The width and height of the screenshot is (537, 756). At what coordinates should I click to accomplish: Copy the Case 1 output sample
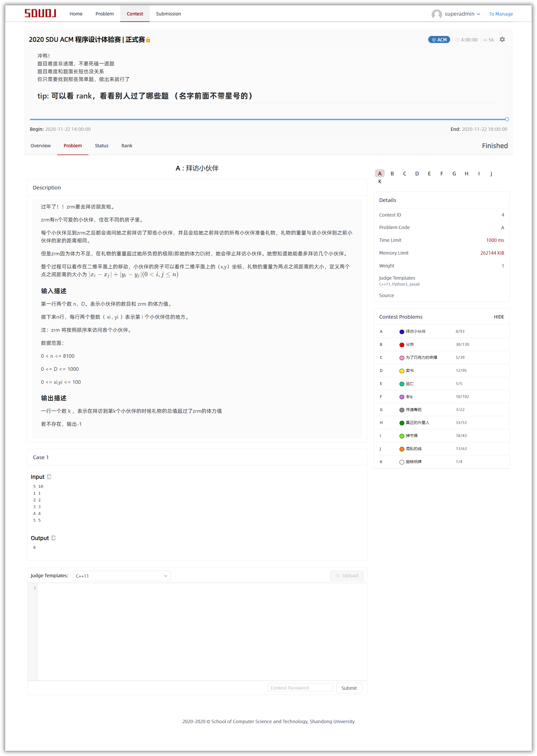[x=53, y=538]
